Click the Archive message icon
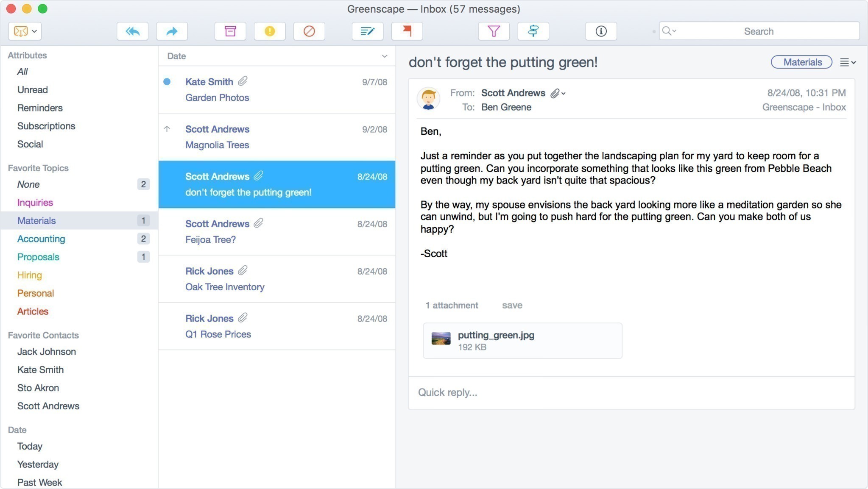Image resolution: width=868 pixels, height=489 pixels. (x=229, y=31)
